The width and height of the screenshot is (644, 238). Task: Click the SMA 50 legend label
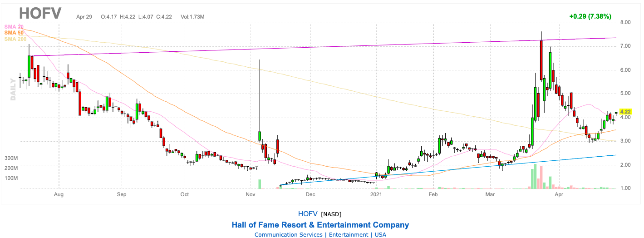[14, 33]
